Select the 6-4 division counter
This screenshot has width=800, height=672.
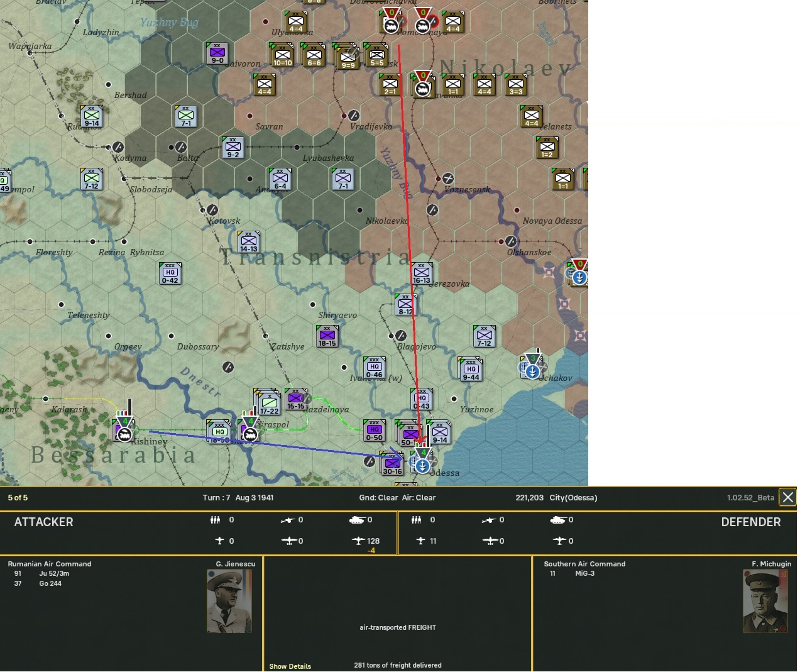click(280, 179)
